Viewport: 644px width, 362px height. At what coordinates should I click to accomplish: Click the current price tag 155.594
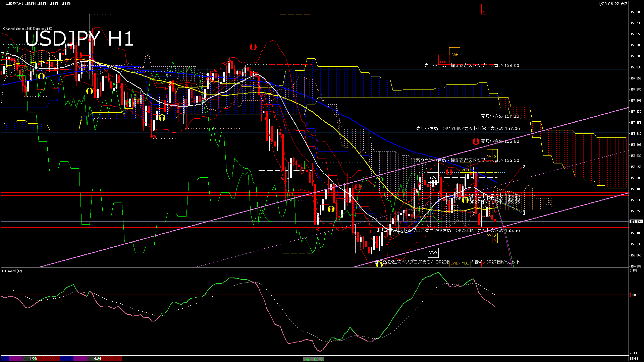636,222
